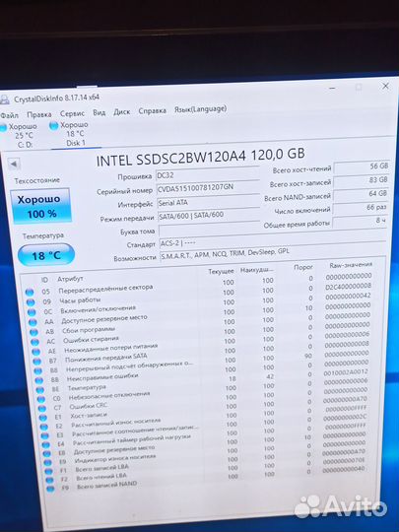Image resolution: width=399 pixels, height=532 pixels.
Task: Open the Вид menu
Action: coord(100,112)
